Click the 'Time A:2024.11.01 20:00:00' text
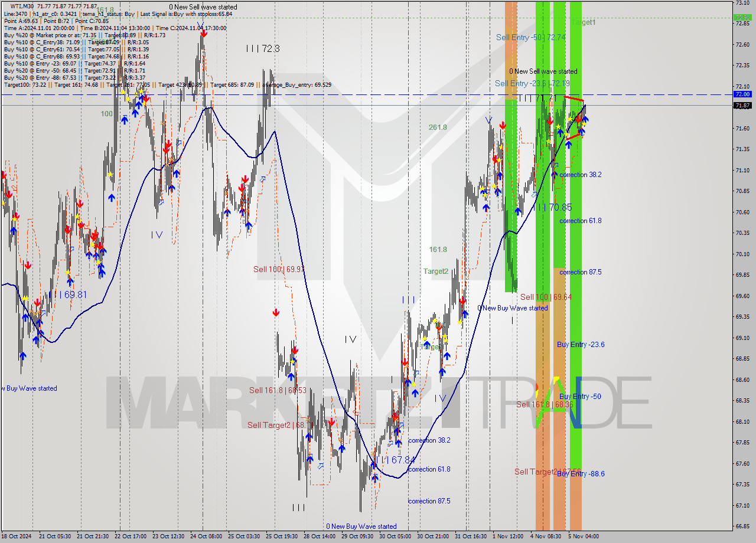Viewport: 756px width, 543px height. (39, 28)
